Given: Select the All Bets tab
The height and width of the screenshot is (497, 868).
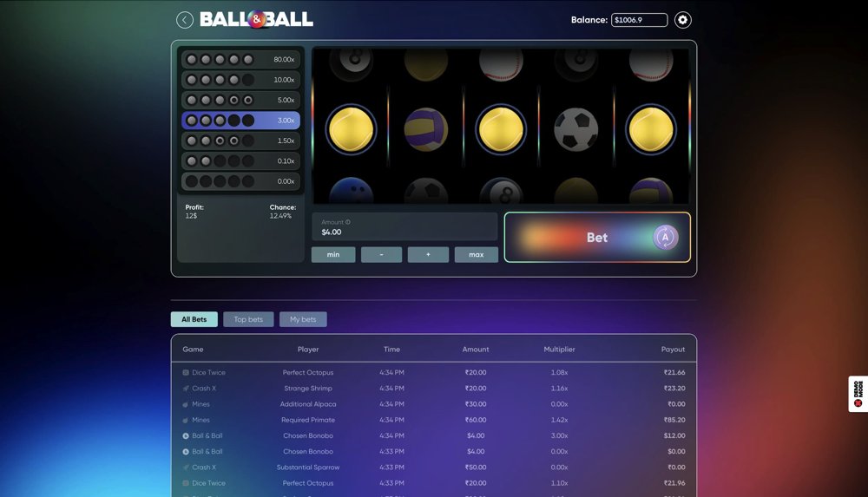Looking at the screenshot, I should (x=194, y=319).
